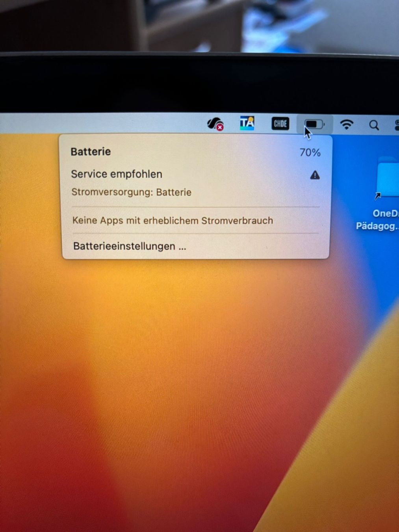399x532 pixels.
Task: Open Batterieeinstellungen … menu entry
Action: pyautogui.click(x=130, y=246)
